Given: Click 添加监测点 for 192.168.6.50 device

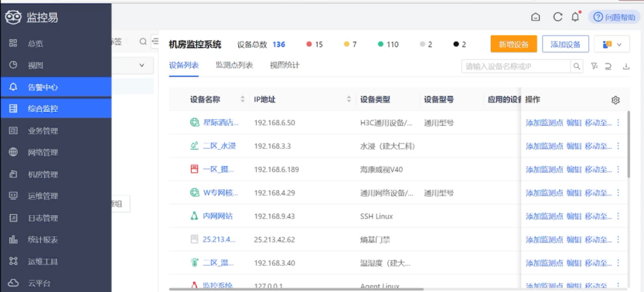Looking at the screenshot, I should [544, 122].
